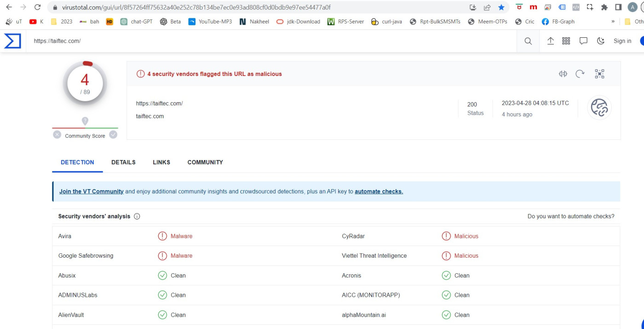Open the chat-GPT bookmark
644x329 pixels.
tap(137, 22)
